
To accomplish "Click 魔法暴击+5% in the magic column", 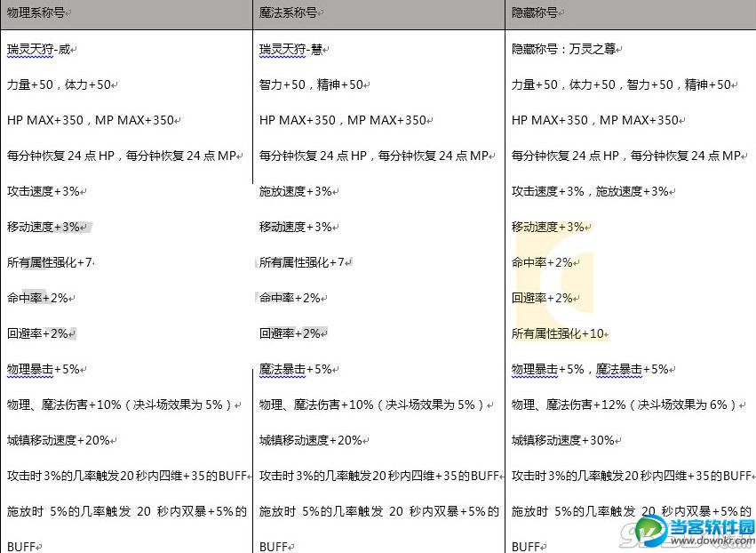I will tap(295, 369).
